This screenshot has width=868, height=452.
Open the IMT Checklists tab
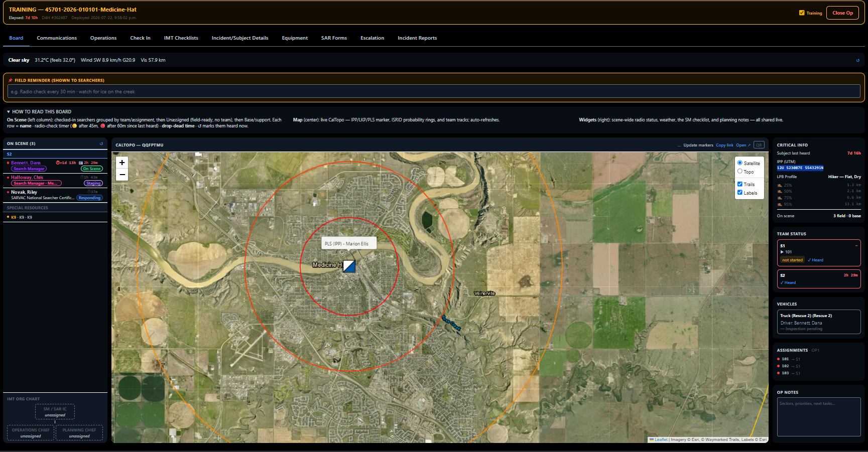click(x=181, y=38)
